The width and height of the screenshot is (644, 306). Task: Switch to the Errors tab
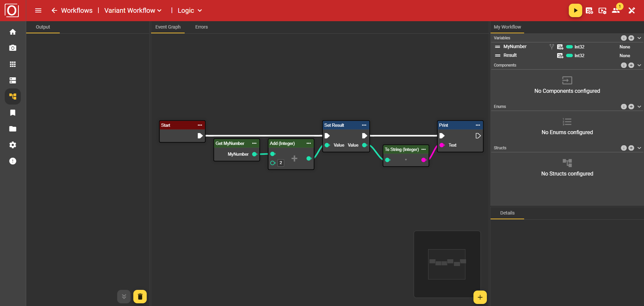[x=201, y=27]
